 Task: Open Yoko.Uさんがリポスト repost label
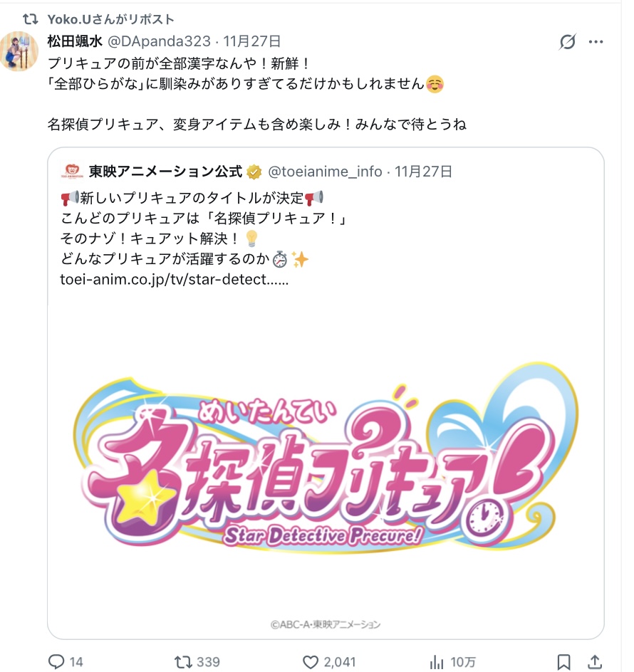[x=110, y=19]
